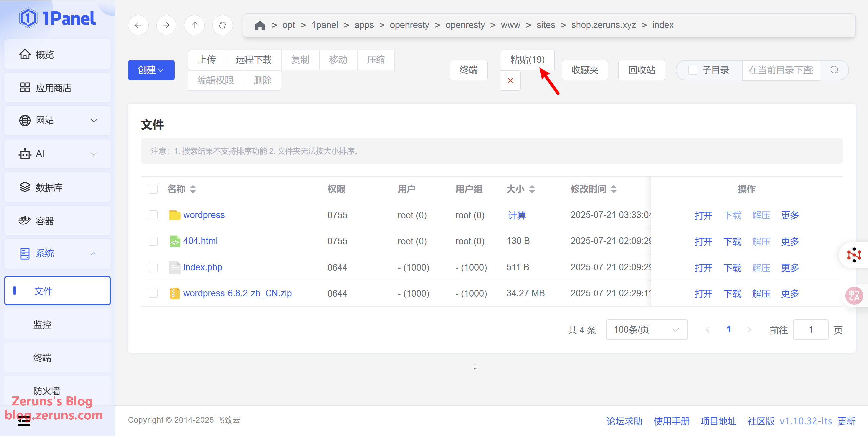Click 计算 size for wordpress folder

tap(517, 215)
